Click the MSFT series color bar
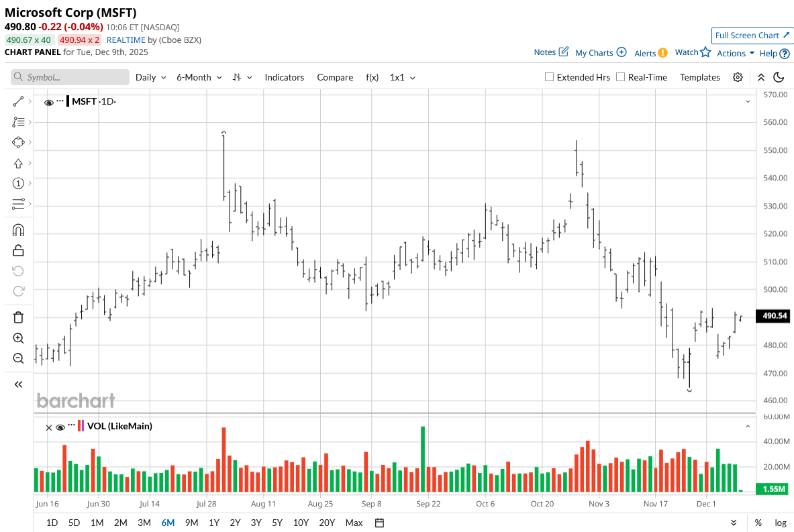 coord(68,101)
